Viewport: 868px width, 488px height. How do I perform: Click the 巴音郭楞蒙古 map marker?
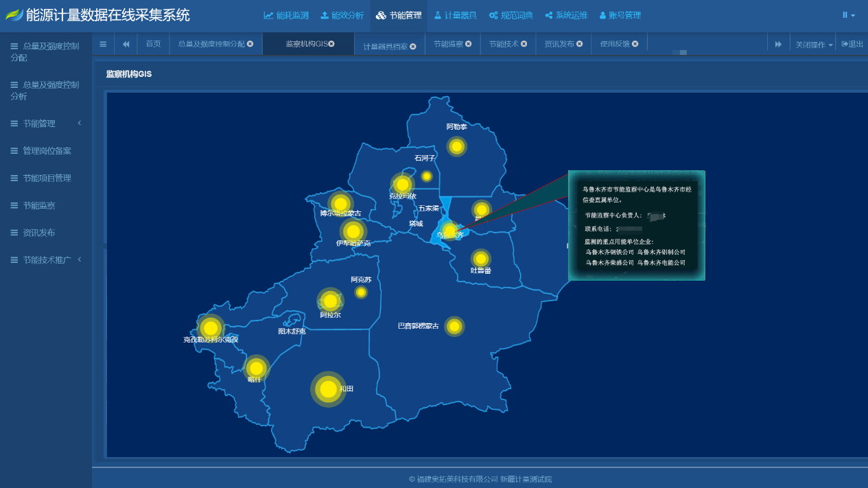[x=454, y=326]
